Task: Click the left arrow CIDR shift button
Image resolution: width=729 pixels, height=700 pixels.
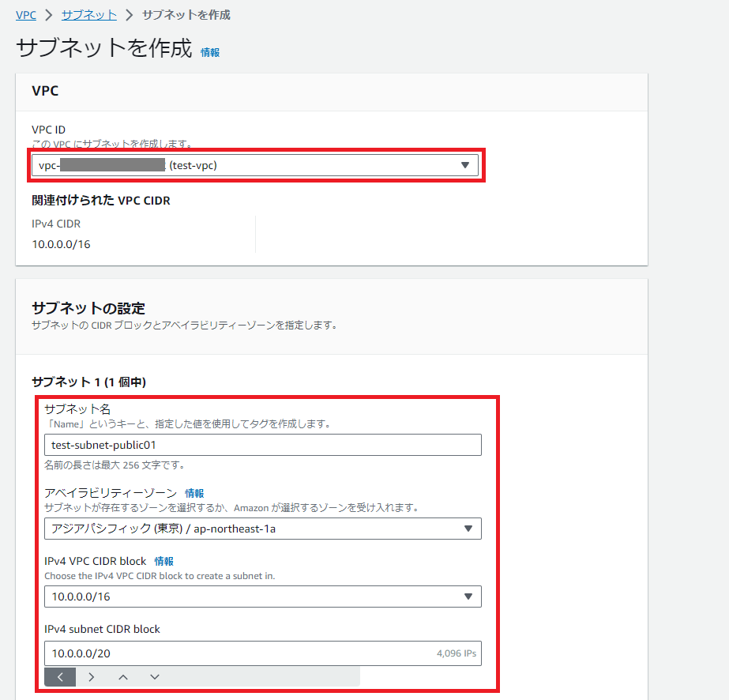Action: coord(60,677)
